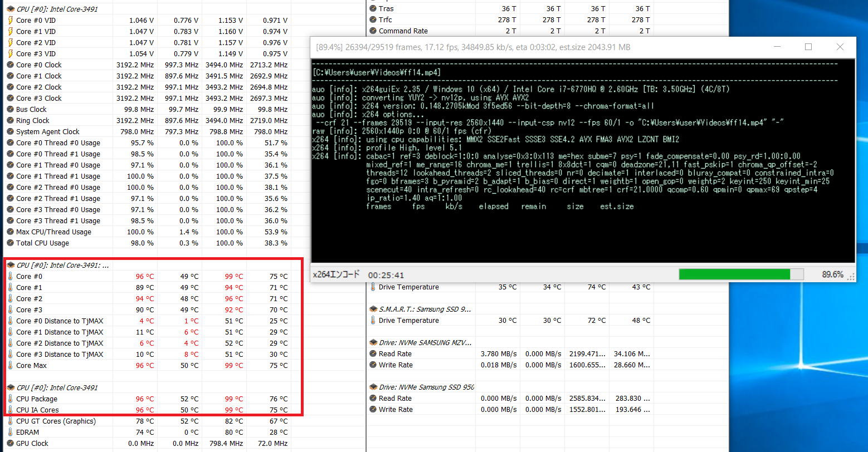Pick the lightning icon for Core #3 VID
The image size is (868, 452).
point(10,53)
